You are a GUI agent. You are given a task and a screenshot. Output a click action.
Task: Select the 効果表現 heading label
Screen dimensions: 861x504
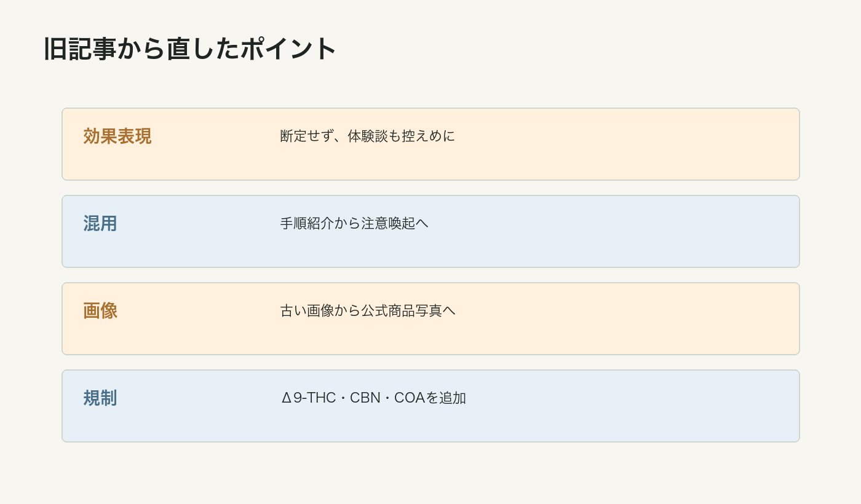pyautogui.click(x=117, y=136)
